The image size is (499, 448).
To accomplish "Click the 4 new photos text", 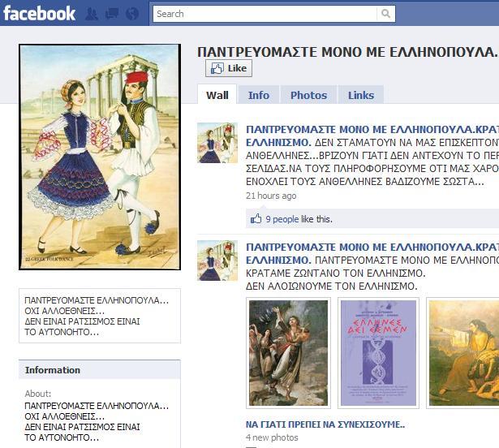I will [272, 437].
